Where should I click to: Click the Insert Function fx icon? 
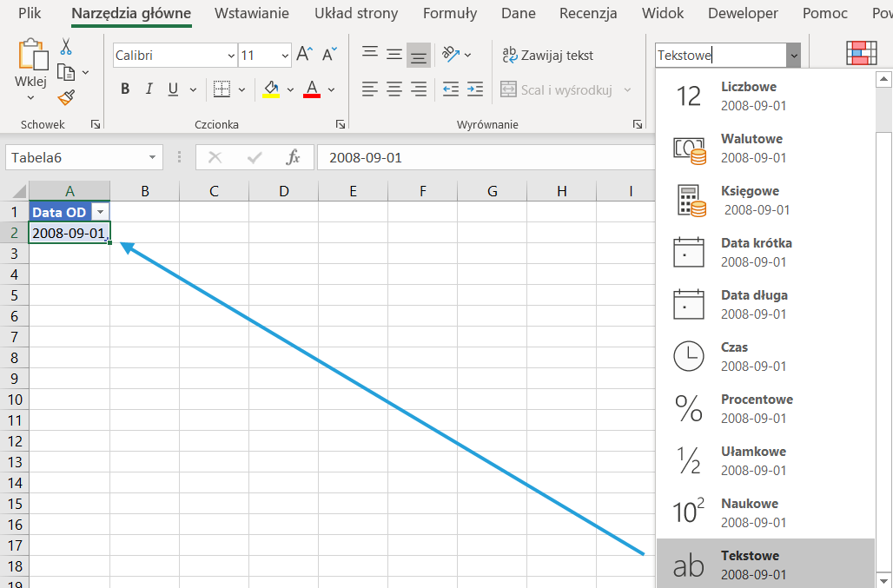point(294,158)
